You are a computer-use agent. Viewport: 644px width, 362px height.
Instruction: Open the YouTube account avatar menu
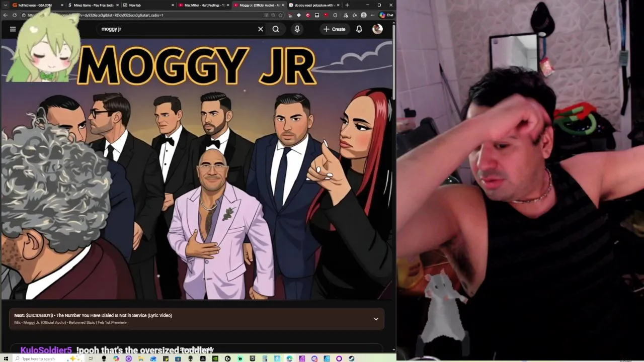coord(377,29)
